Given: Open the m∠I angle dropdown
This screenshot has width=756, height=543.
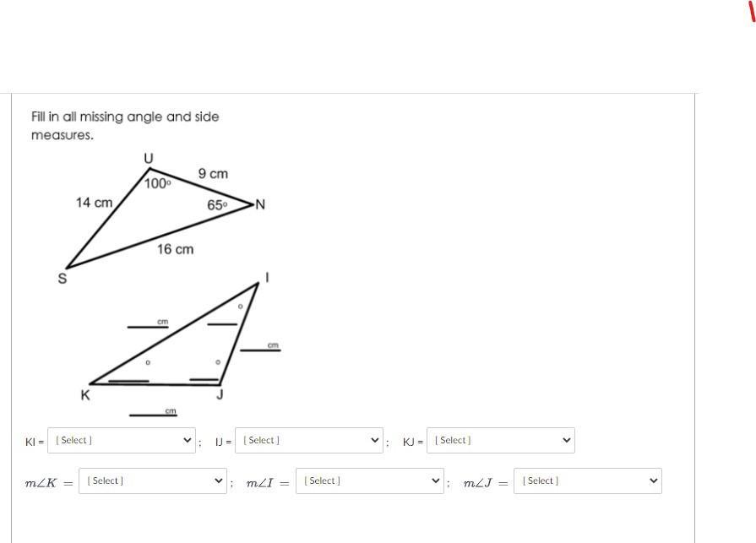Looking at the screenshot, I should pos(370,481).
